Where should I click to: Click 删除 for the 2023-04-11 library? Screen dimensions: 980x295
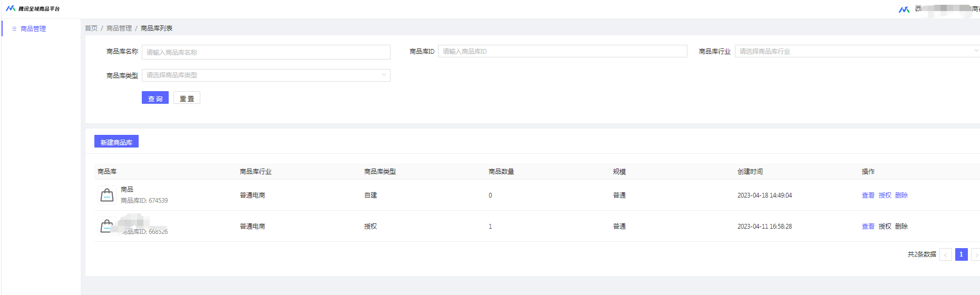tap(901, 227)
